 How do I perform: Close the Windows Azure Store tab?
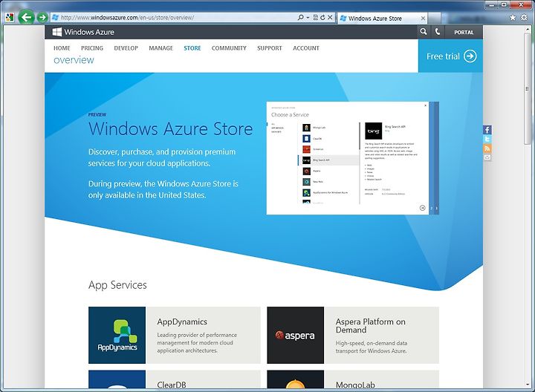[x=423, y=19]
